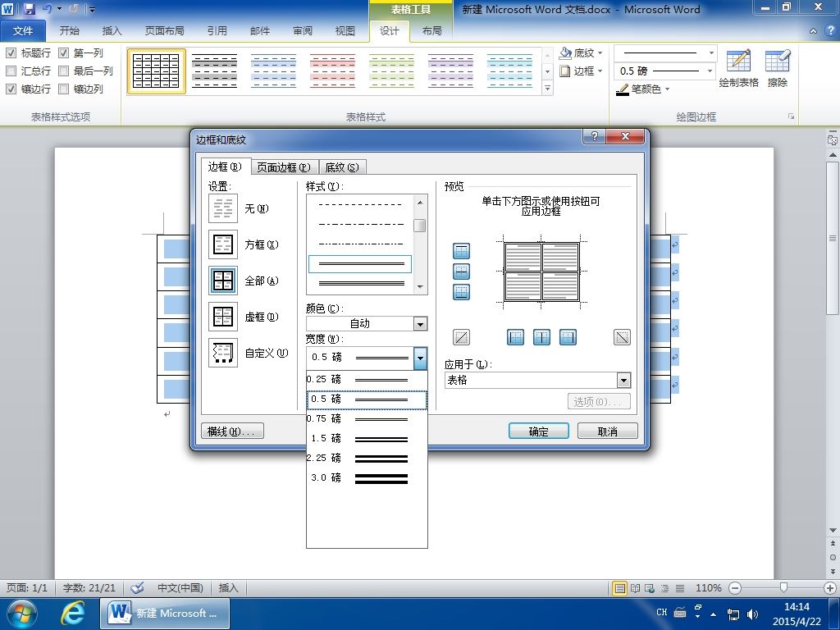Screen dimensions: 840x630
Task: Select dashed line style at top of list
Action: pyautogui.click(x=361, y=204)
